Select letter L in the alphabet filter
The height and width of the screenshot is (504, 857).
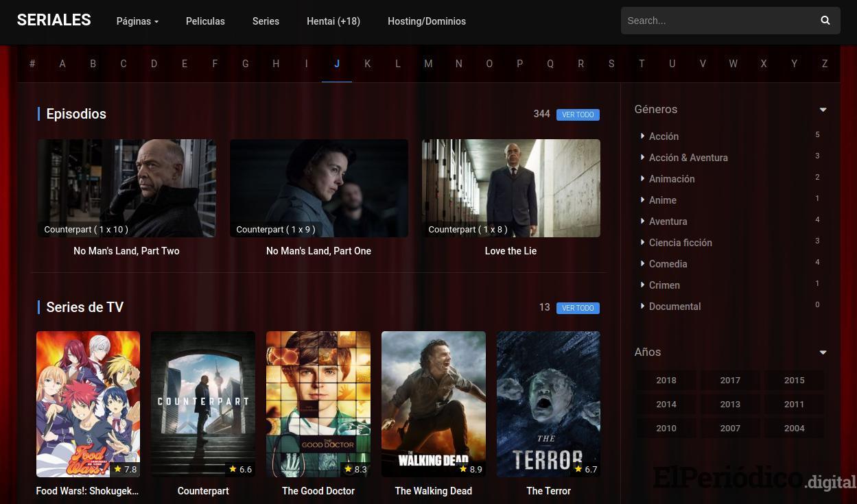(398, 64)
